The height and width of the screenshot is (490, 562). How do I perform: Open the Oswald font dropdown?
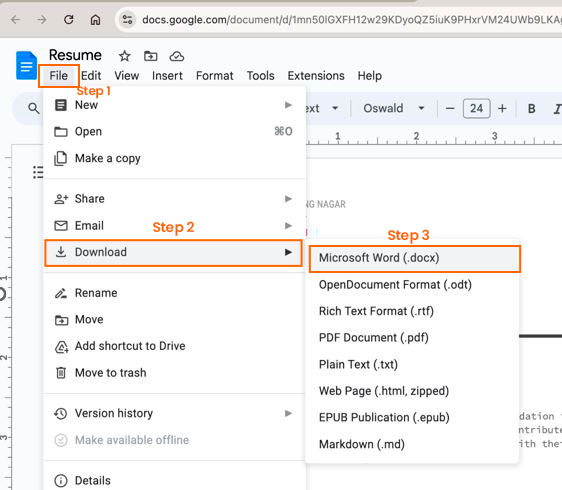tap(394, 108)
